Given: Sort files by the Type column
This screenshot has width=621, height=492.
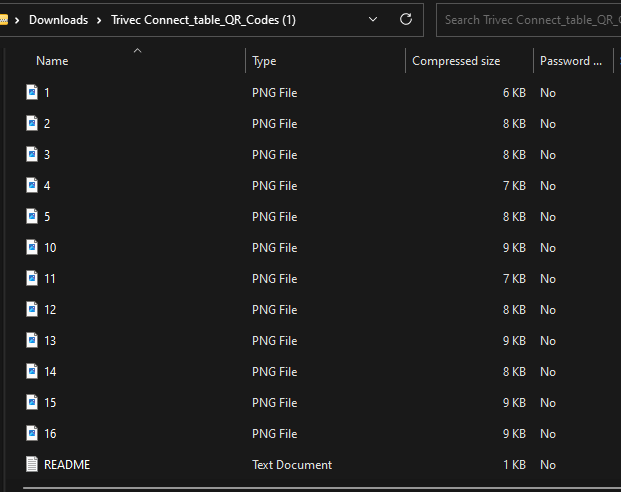Looking at the screenshot, I should click(x=264, y=61).
